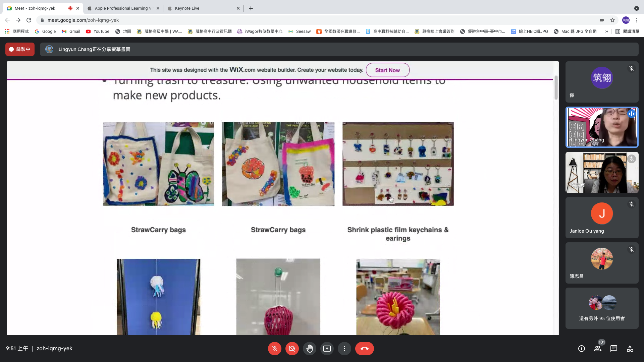Open the present screen now option
The image size is (644, 362).
point(327,349)
